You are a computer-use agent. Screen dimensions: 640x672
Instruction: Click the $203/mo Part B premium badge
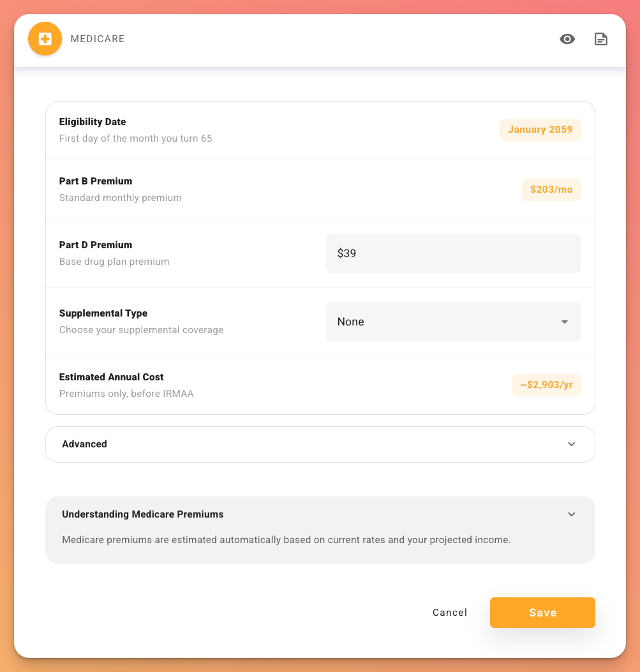point(551,190)
